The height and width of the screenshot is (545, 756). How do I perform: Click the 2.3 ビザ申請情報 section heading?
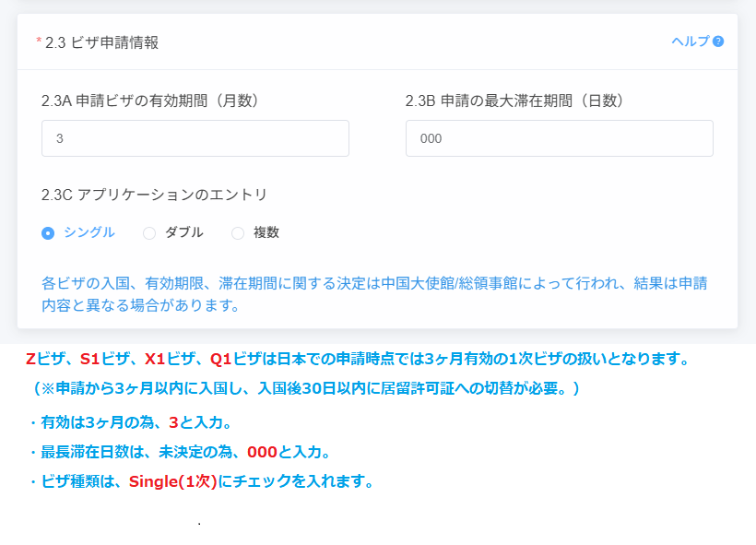(x=101, y=42)
